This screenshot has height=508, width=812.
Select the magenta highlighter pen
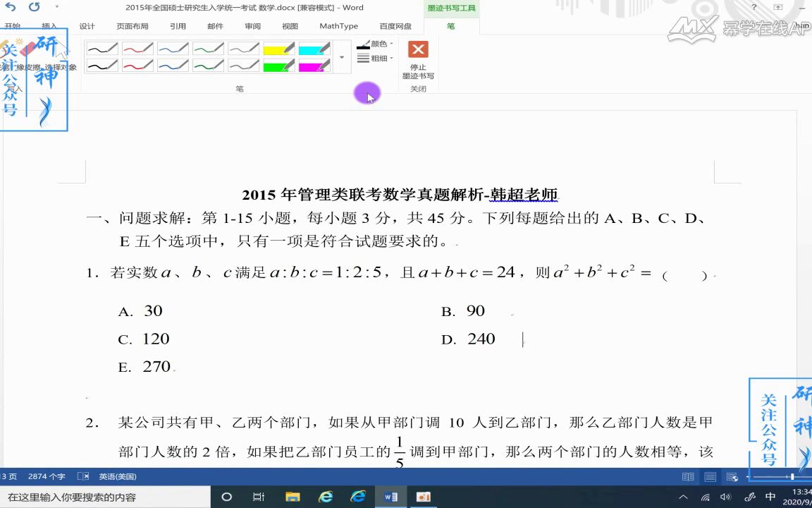[x=314, y=66]
